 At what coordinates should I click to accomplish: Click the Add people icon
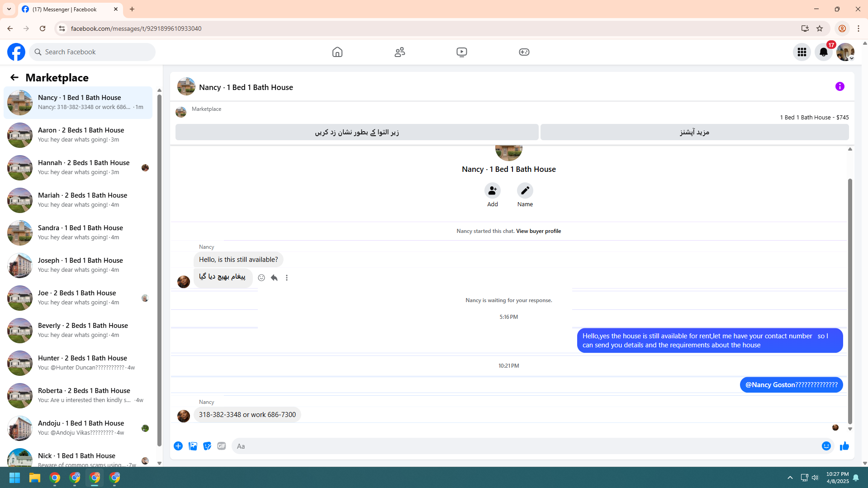coord(493,190)
